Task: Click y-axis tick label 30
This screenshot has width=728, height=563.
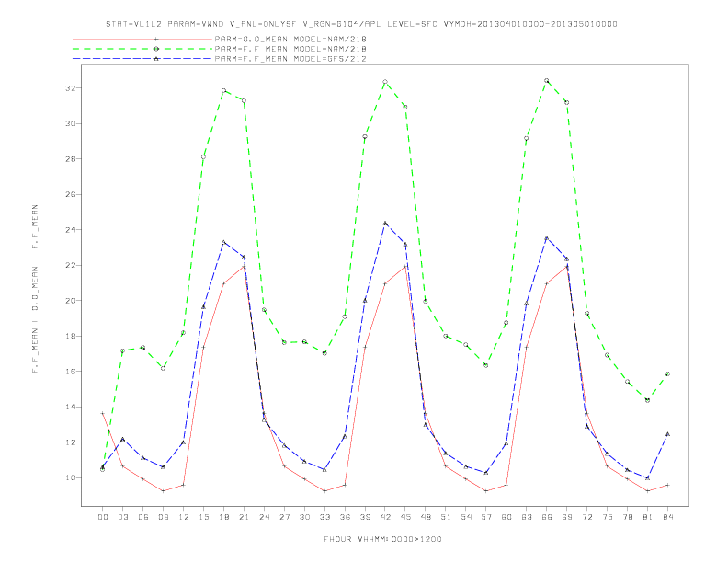Action: [70, 123]
